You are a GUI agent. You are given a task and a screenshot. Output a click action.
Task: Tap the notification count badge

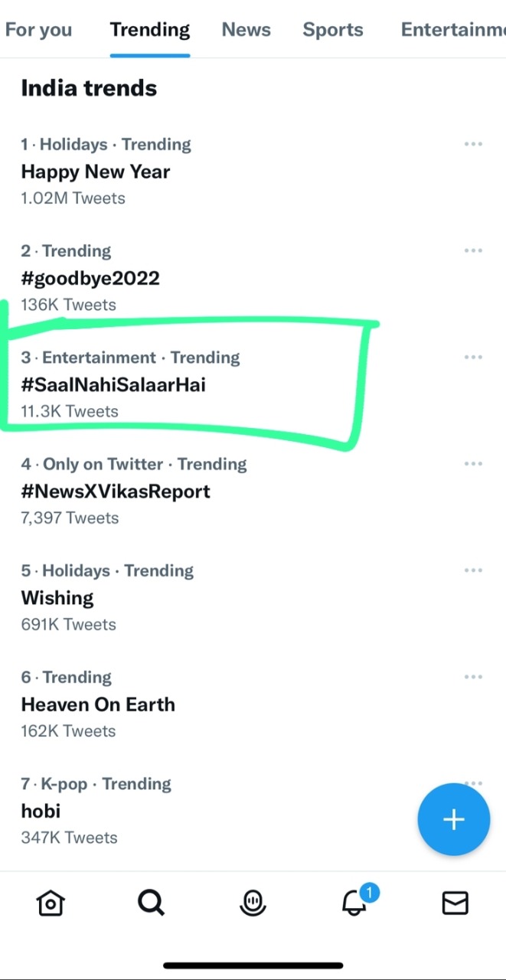click(x=369, y=892)
